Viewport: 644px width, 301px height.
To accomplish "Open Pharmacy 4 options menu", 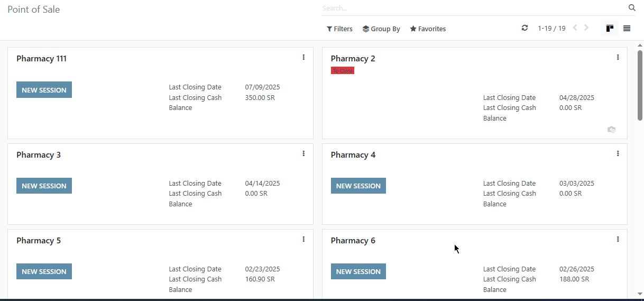I will (x=618, y=153).
